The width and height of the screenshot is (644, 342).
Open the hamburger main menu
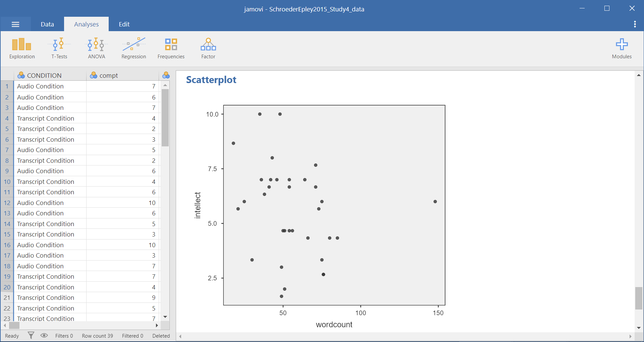tap(15, 24)
